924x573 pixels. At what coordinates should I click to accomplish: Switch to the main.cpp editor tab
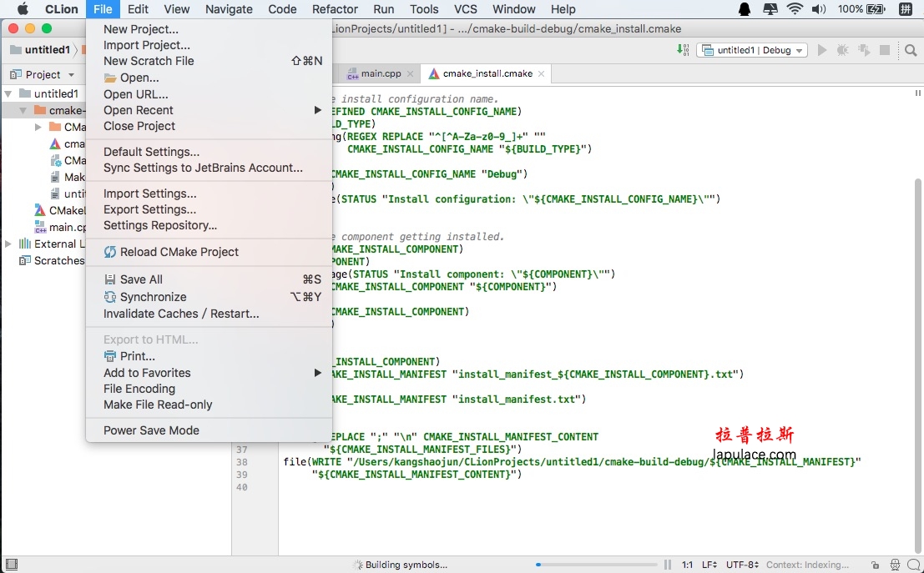(x=381, y=73)
